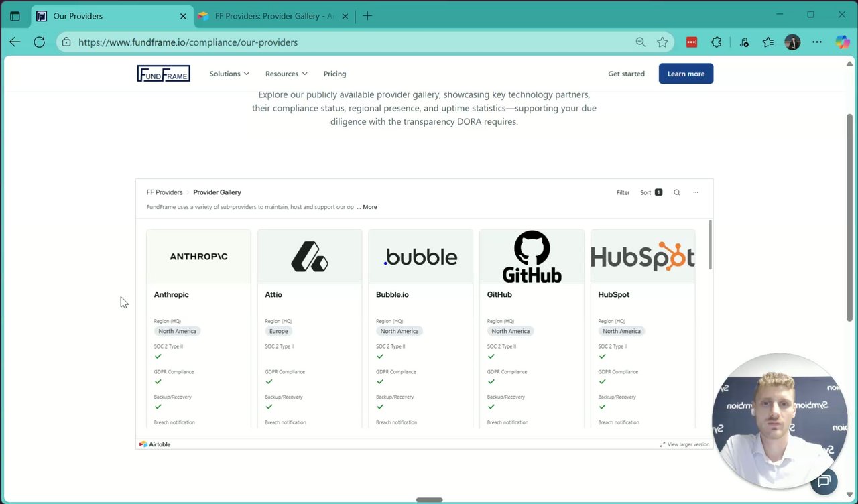Screen dimensions: 858x504
Task: Click the Learn more button
Action: pyautogui.click(x=686, y=74)
